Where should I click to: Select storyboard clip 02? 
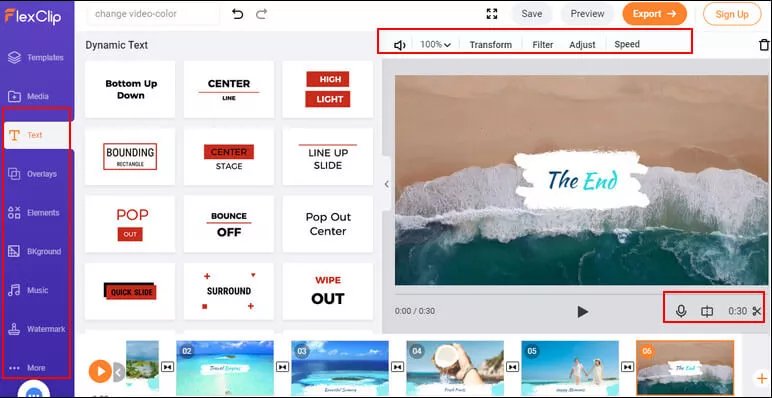225,368
